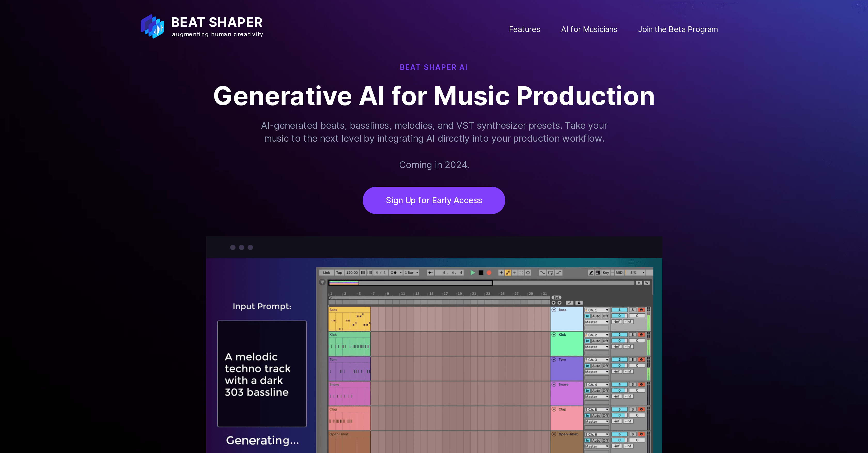
Task: Toggle the highlighted automation arm button
Action: pos(508,273)
